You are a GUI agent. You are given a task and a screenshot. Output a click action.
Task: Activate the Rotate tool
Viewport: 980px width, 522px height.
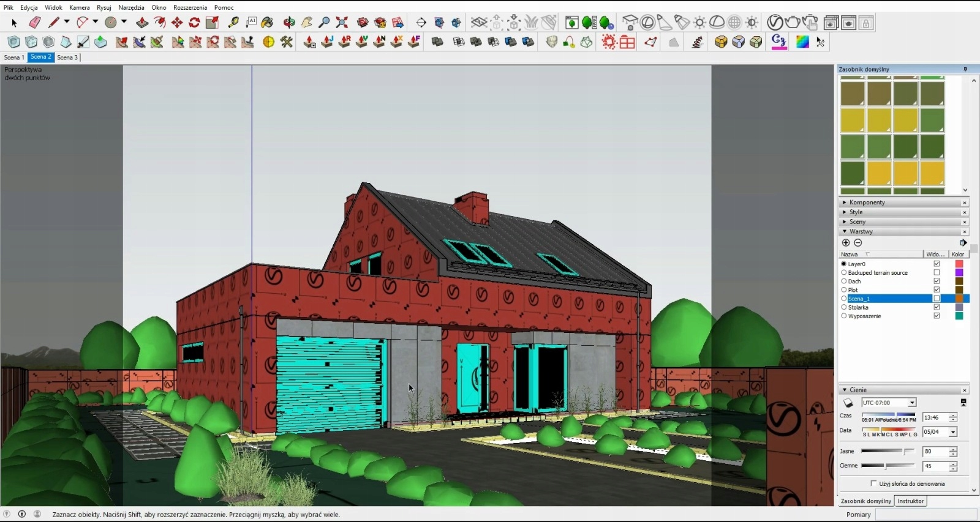194,23
